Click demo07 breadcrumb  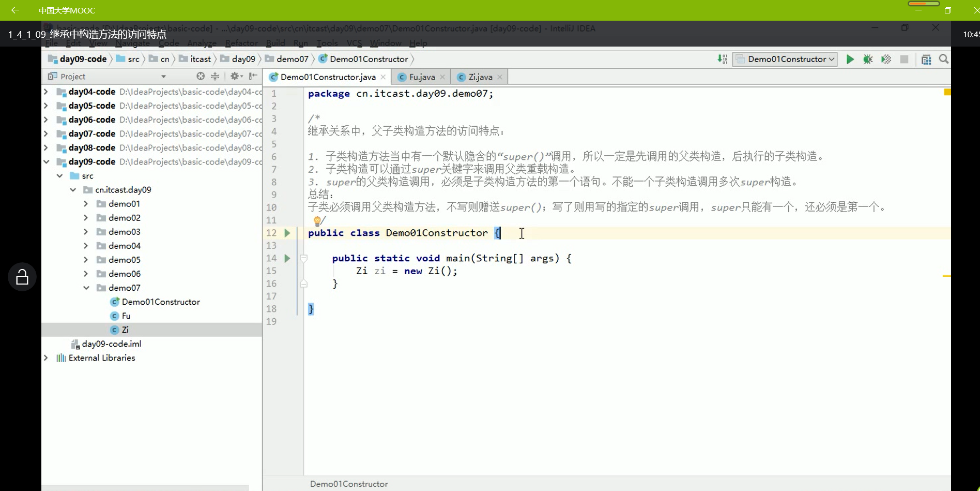pyautogui.click(x=287, y=59)
